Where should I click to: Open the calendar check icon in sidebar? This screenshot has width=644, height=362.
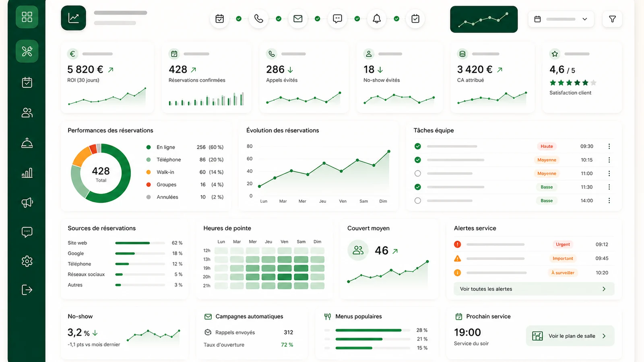tap(27, 82)
